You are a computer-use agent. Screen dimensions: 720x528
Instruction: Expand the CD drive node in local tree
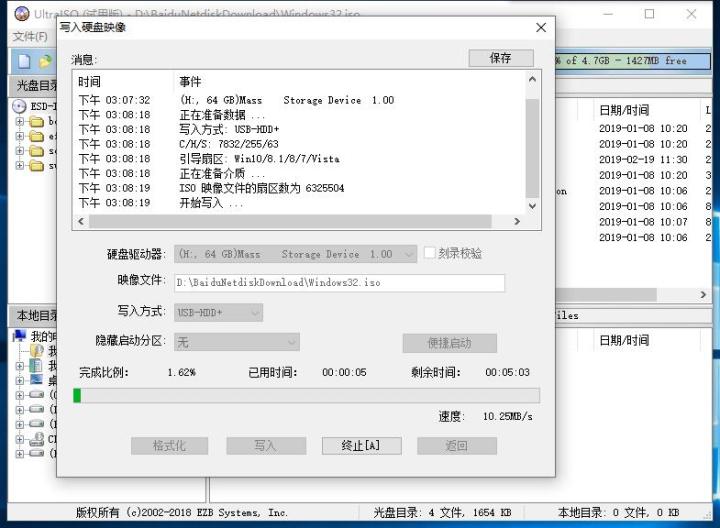tap(19, 439)
